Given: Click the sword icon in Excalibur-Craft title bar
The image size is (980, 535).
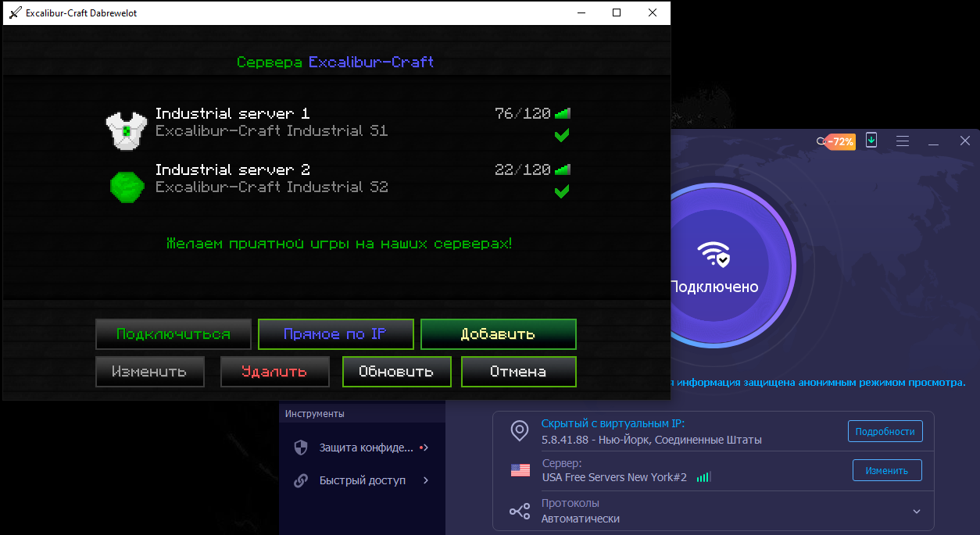Looking at the screenshot, I should coord(15,12).
